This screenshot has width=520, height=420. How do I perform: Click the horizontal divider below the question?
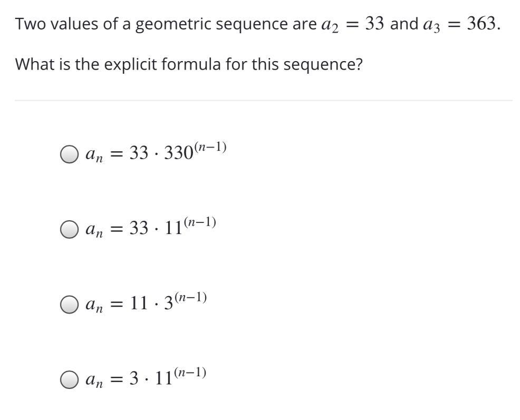pyautogui.click(x=263, y=100)
